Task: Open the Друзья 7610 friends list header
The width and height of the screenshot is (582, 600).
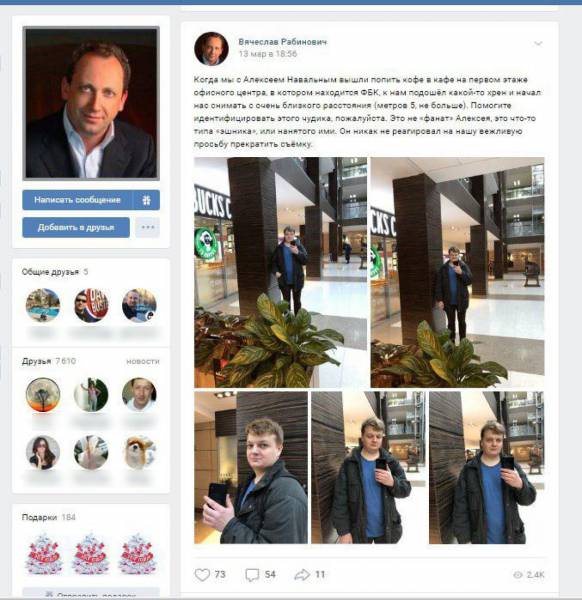Action: click(49, 361)
